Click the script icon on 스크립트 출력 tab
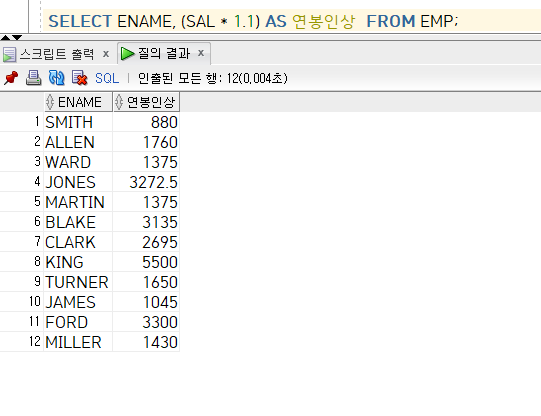Image resolution: width=541 pixels, height=416 pixels. point(9,55)
